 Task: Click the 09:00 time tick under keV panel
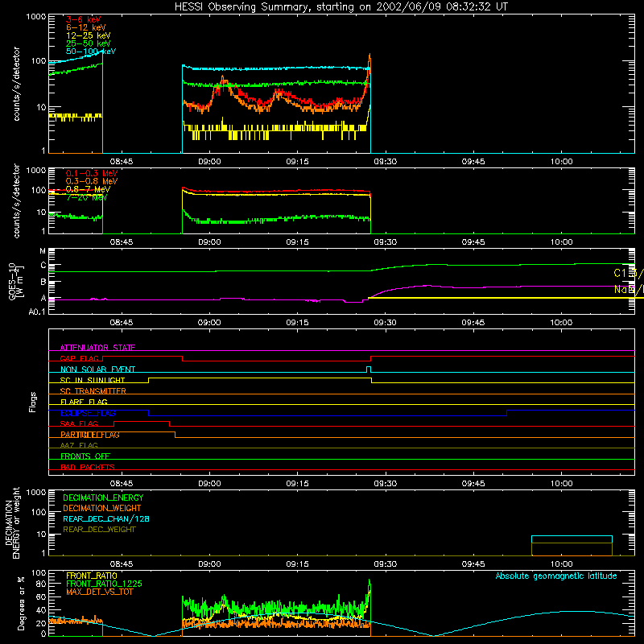click(209, 162)
